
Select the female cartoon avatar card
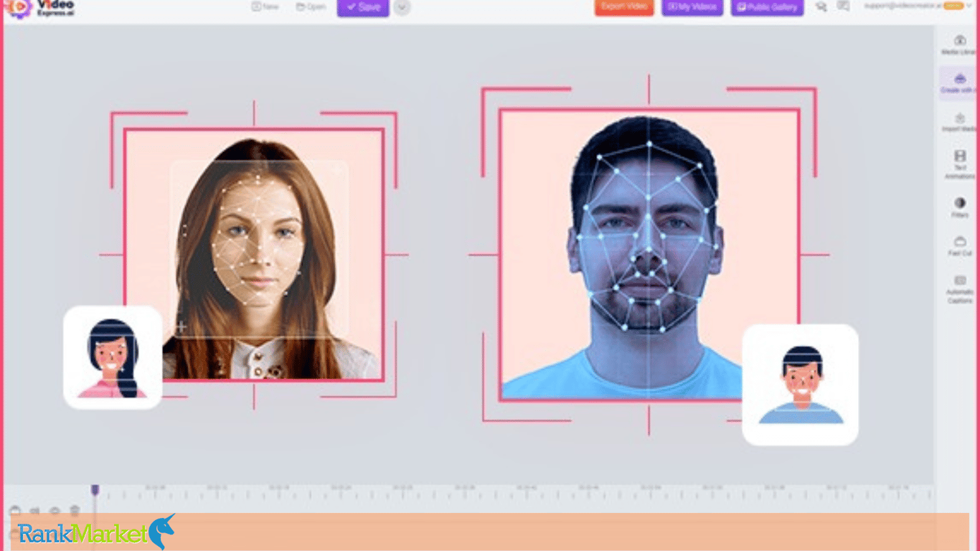(113, 357)
